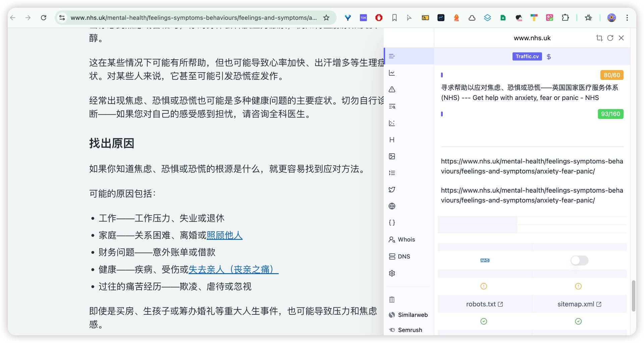The width and height of the screenshot is (644, 343).
Task: Click the cloud extension icon
Action: [x=472, y=18]
